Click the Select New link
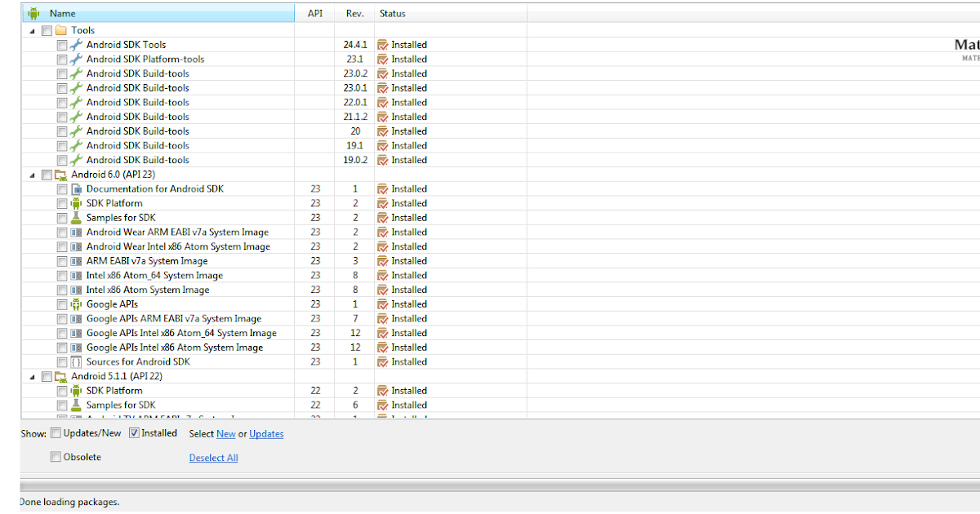Viewport: 980px width, 514px height. 225,434
